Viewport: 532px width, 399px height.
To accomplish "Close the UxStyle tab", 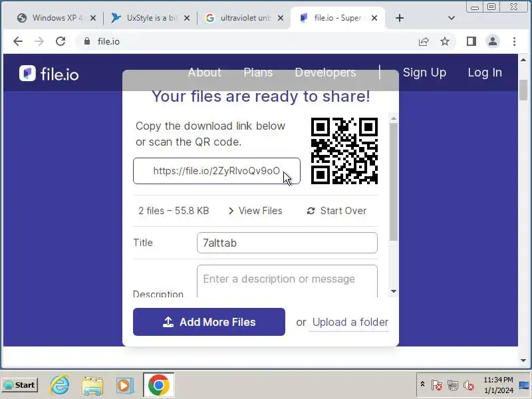I will tap(187, 18).
